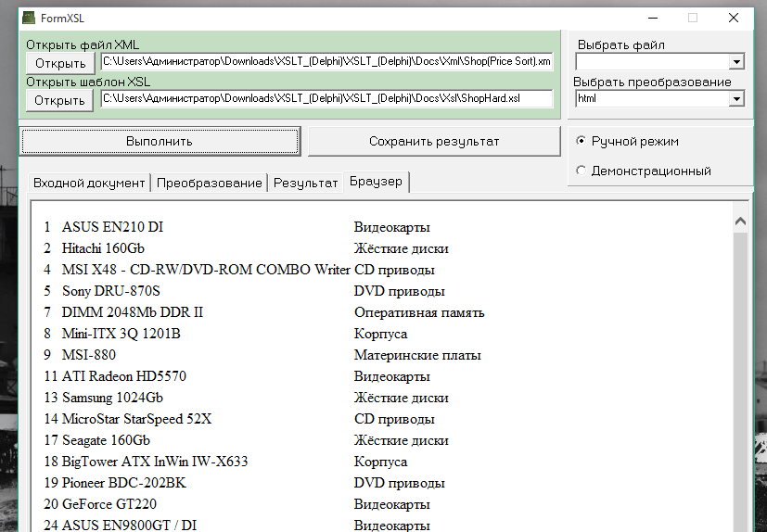Focus the XML file path field
The height and width of the screenshot is (532, 767).
[326, 61]
